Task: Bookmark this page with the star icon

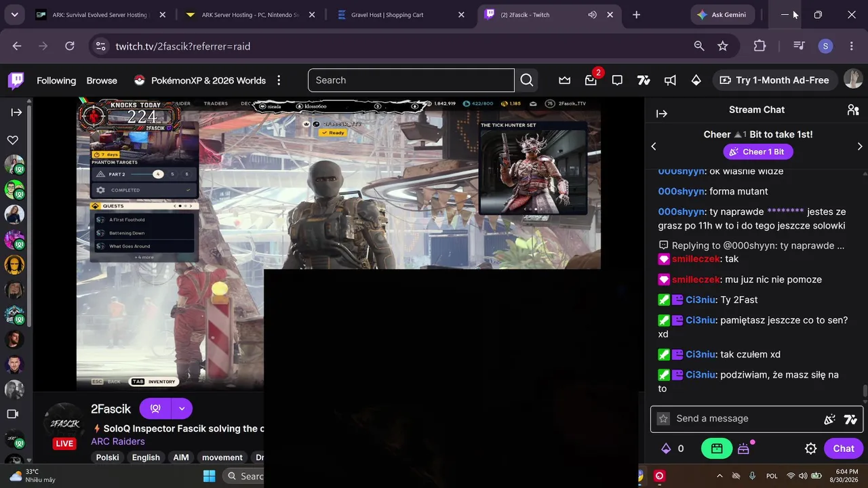Action: [723, 46]
